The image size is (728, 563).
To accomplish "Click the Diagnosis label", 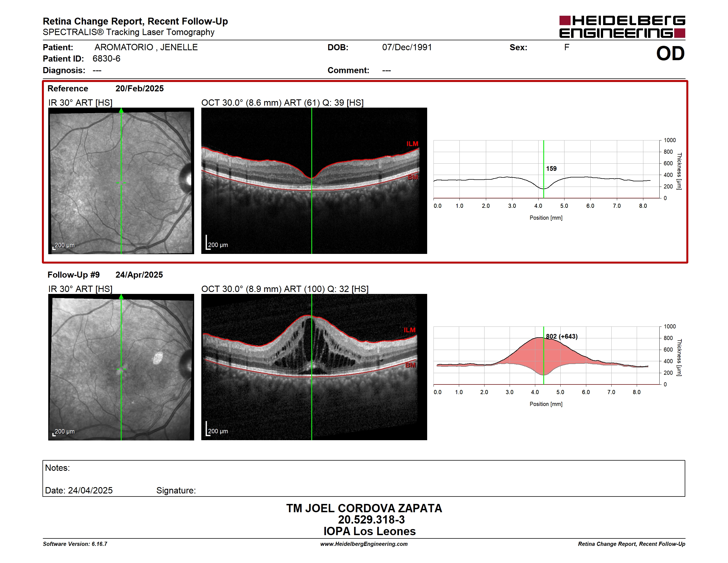I will point(64,70).
